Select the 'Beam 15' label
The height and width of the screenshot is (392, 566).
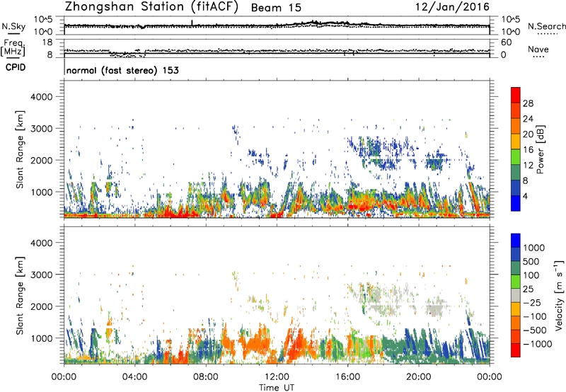coord(276,8)
